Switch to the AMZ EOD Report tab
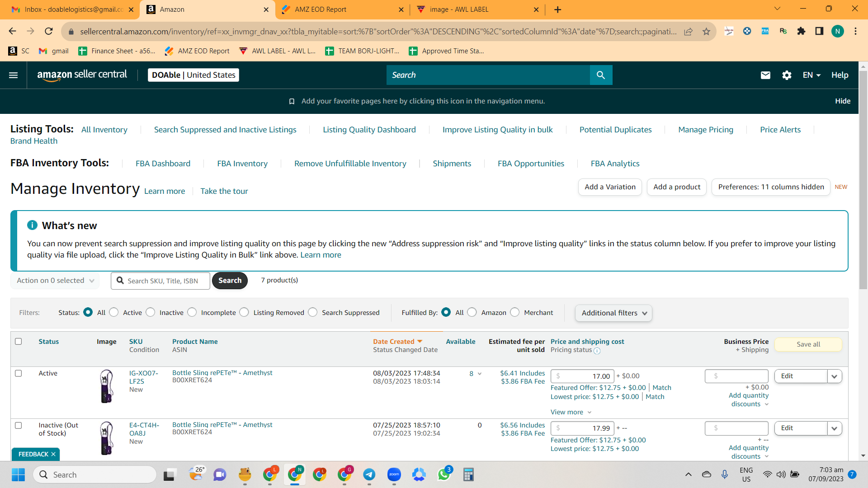868x488 pixels. (x=342, y=9)
